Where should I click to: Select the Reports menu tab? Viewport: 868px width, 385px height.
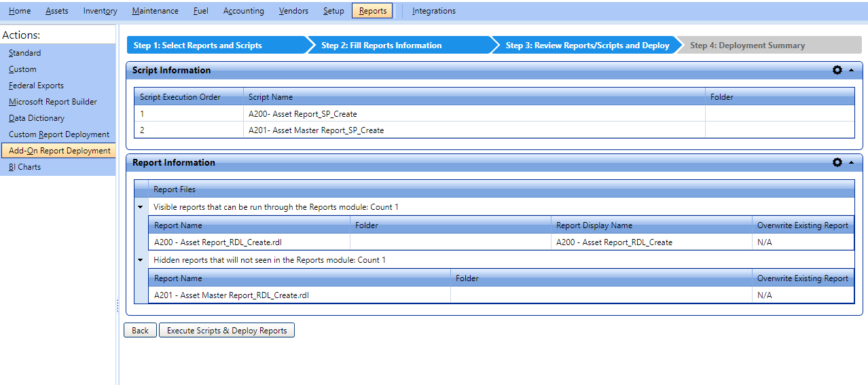point(372,11)
